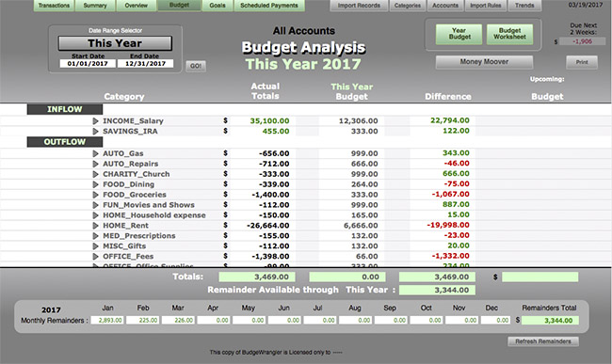This screenshot has height=364, width=612.
Task: Click the GO! button
Action: click(196, 66)
